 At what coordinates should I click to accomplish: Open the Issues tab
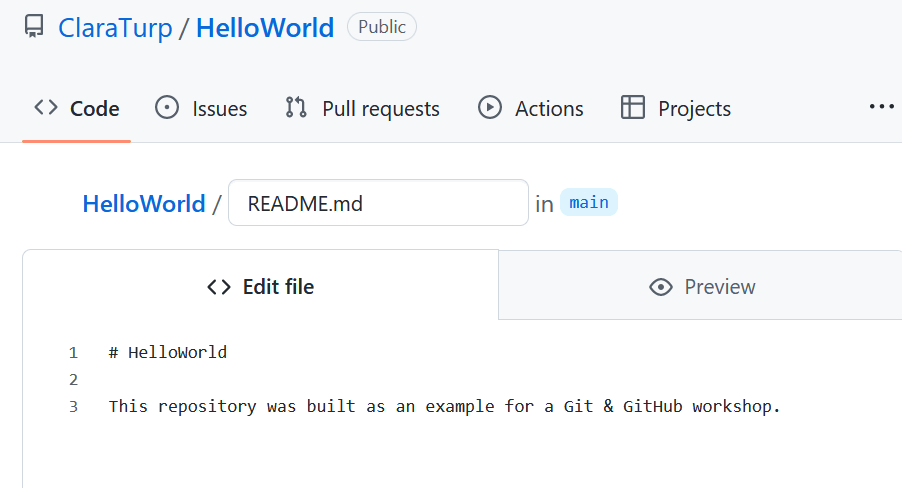(x=201, y=108)
